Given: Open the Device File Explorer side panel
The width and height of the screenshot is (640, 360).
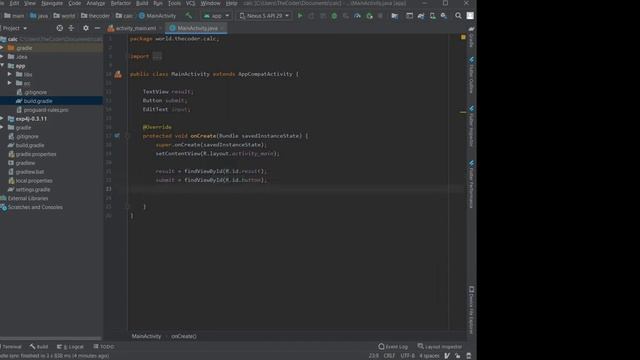Looking at the screenshot, I should [x=471, y=310].
